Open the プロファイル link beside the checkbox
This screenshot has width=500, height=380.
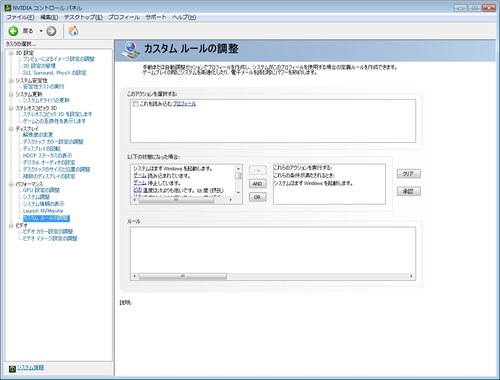(x=184, y=104)
